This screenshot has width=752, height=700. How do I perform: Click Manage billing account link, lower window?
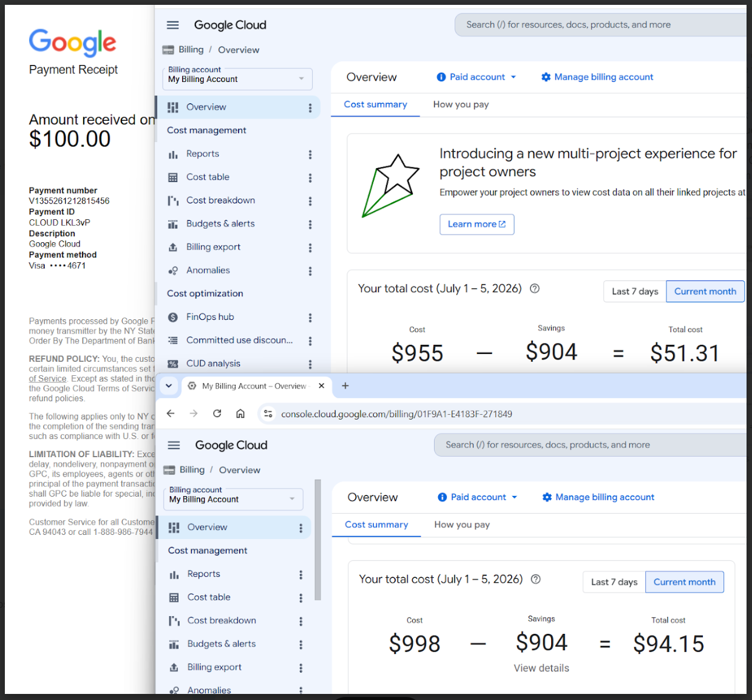(605, 497)
